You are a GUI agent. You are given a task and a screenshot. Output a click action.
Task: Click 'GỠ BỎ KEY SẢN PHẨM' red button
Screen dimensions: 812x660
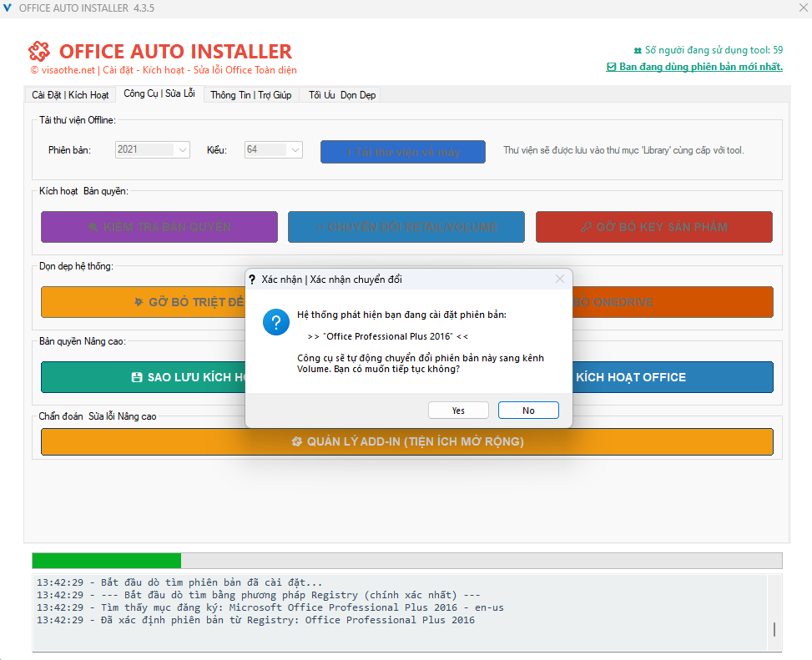pyautogui.click(x=654, y=227)
